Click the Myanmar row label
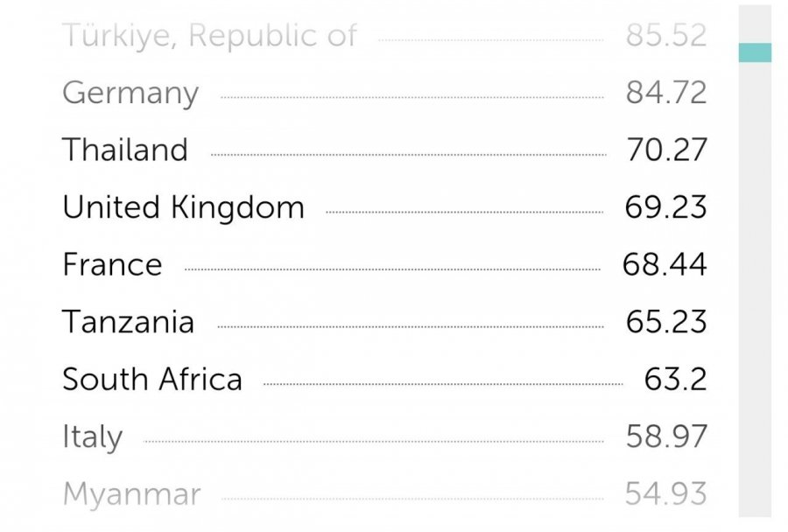The image size is (788, 532). (131, 494)
